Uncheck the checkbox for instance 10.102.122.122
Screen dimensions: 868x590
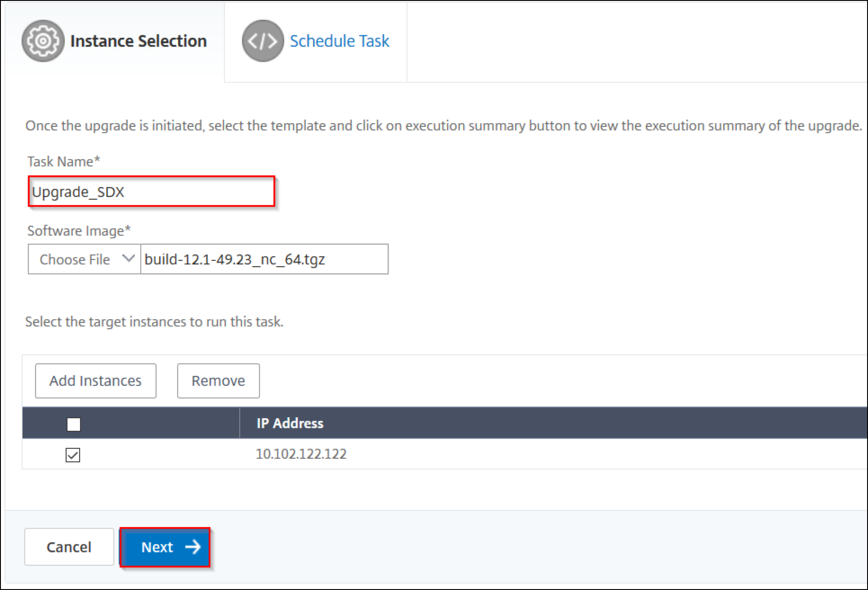[x=73, y=455]
